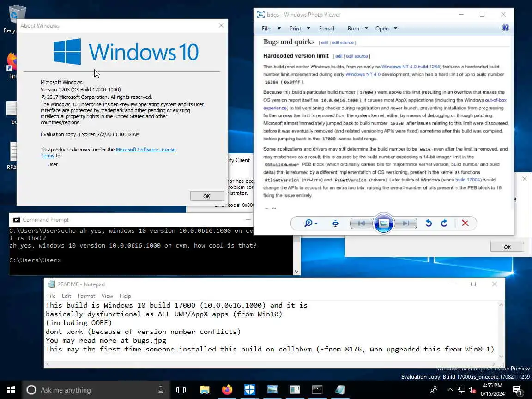The image size is (532, 399).
Task: Open File Explorer from the taskbar
Action: point(204,390)
